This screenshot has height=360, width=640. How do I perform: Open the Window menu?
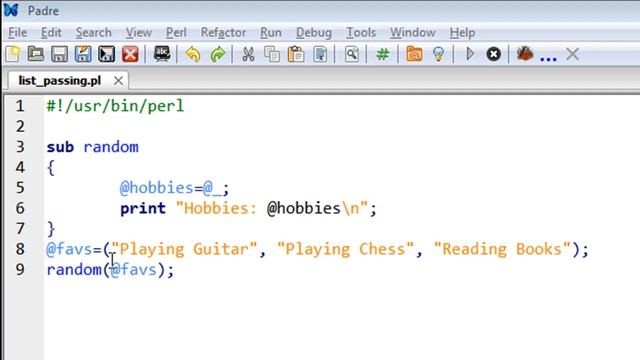[x=413, y=33]
